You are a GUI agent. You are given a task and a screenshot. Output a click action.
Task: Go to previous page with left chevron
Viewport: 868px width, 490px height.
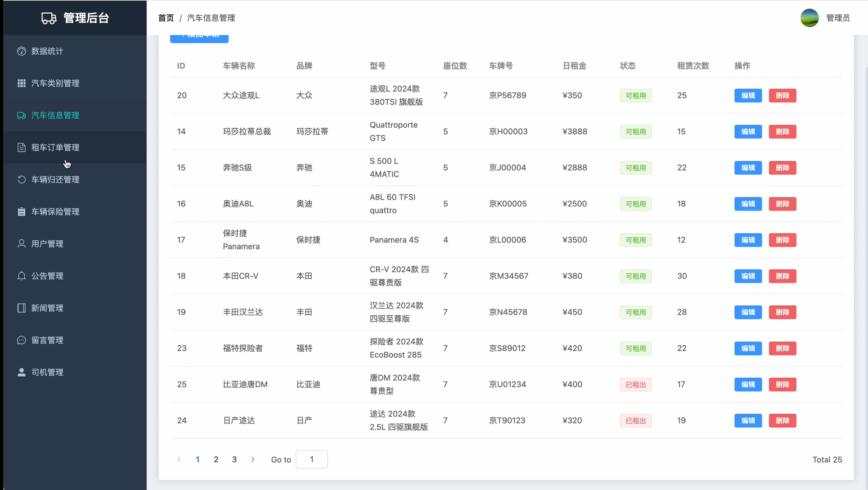(179, 459)
